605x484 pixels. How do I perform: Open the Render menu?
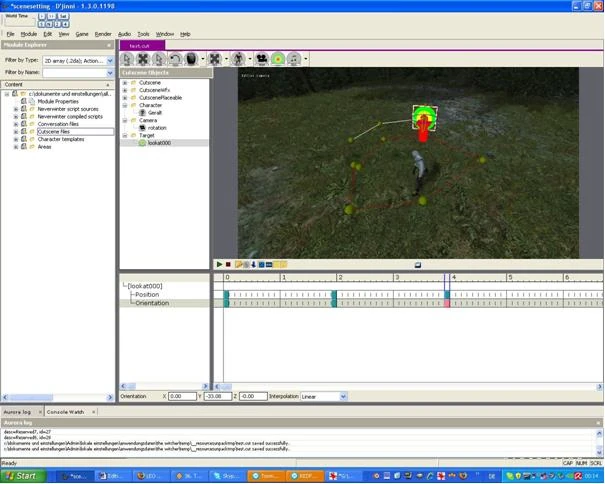point(103,34)
